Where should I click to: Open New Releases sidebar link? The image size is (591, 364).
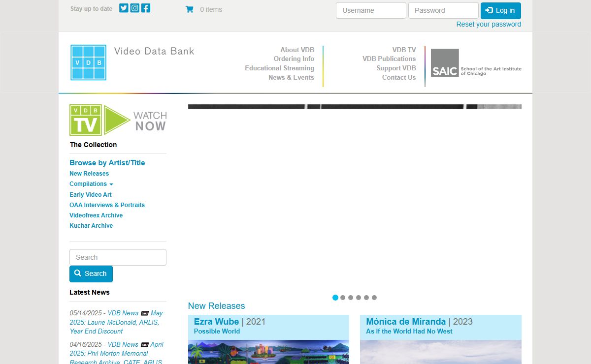89,174
